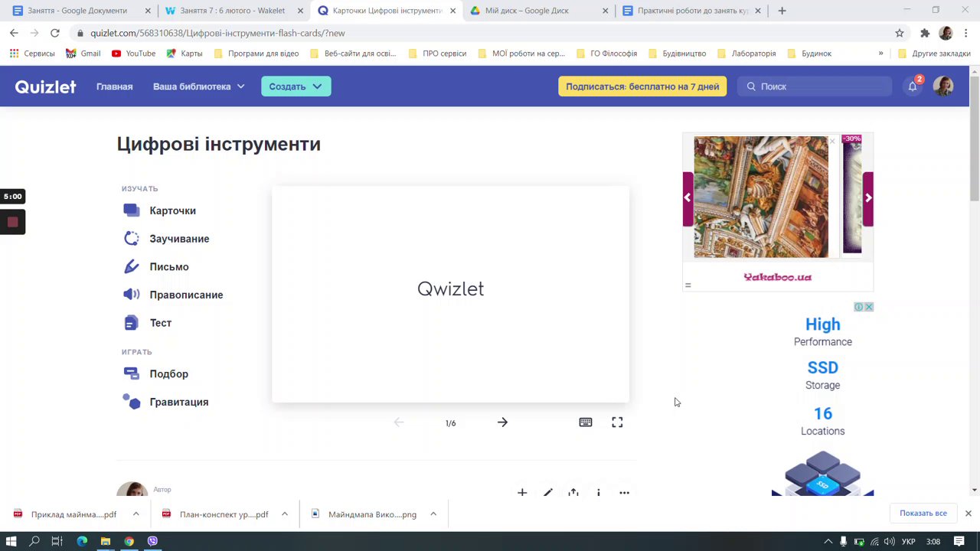The width and height of the screenshot is (980, 551).
Task: Expand Майндмапа png download options
Action: tap(433, 514)
